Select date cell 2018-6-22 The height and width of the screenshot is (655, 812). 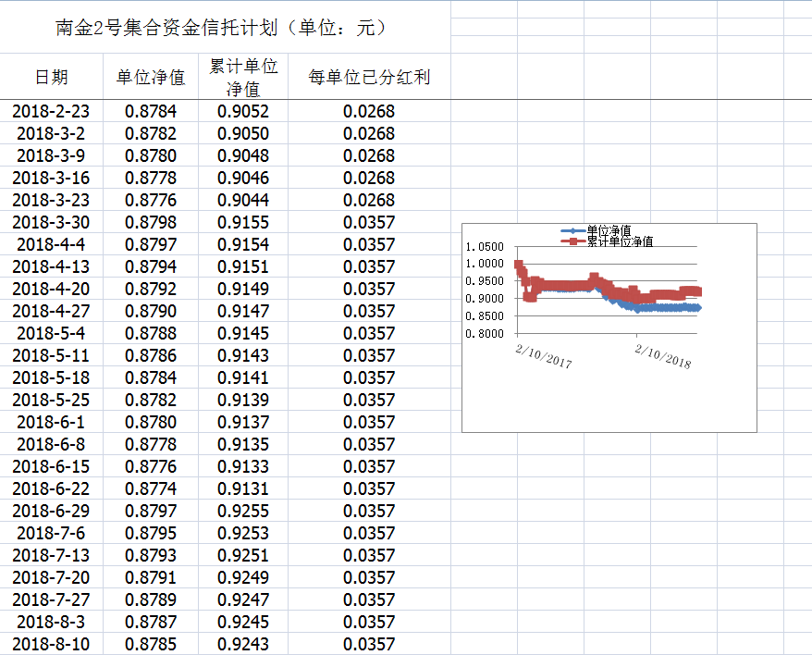coord(51,488)
